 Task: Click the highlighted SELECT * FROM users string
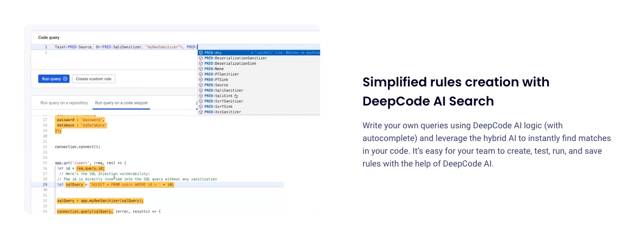click(131, 185)
